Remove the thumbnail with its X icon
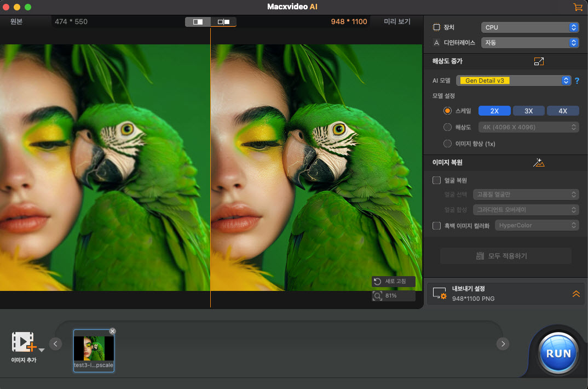The height and width of the screenshot is (389, 588). (x=112, y=331)
